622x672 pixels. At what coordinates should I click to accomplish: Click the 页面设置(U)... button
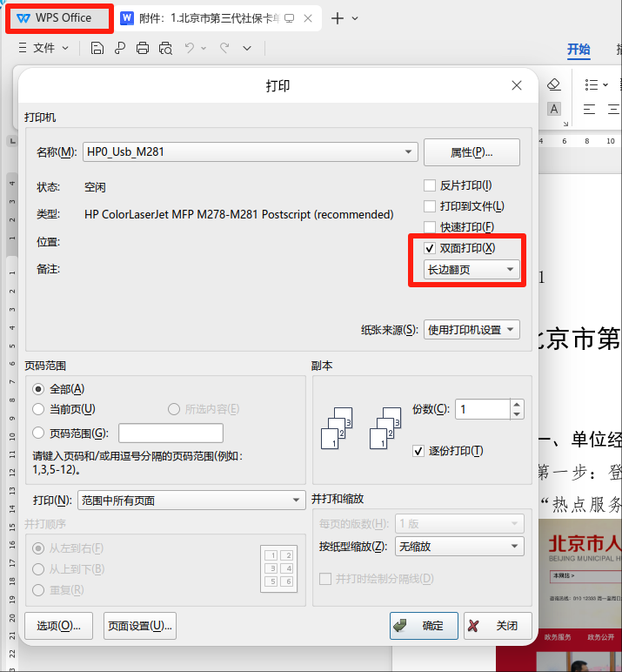(x=140, y=626)
